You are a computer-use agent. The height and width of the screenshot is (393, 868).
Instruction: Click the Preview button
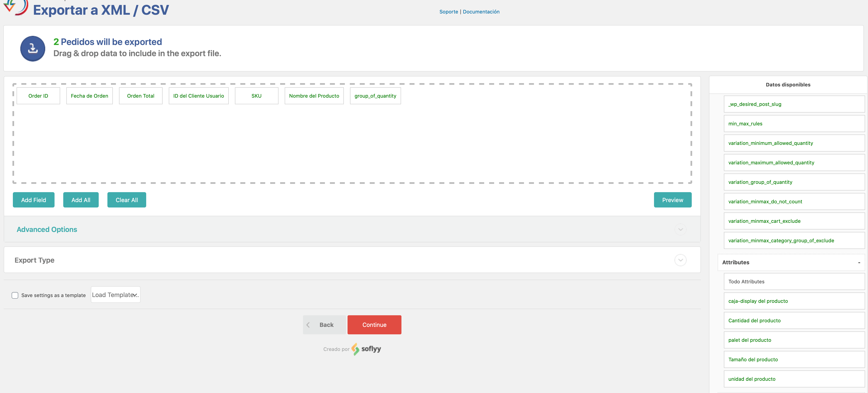pos(673,200)
